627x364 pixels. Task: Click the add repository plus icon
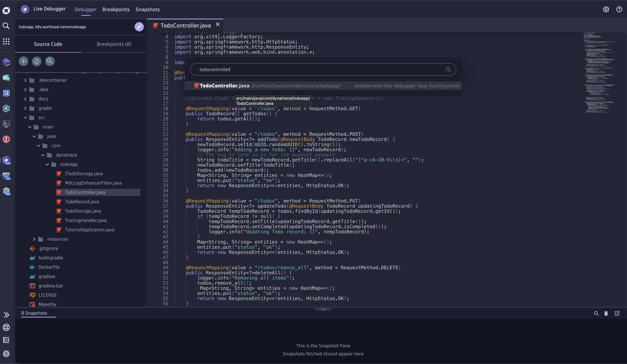coord(23,61)
